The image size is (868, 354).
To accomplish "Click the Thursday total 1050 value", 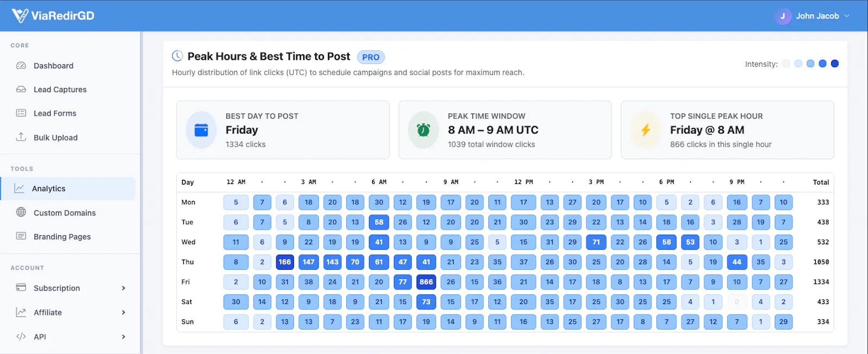I will tap(821, 262).
